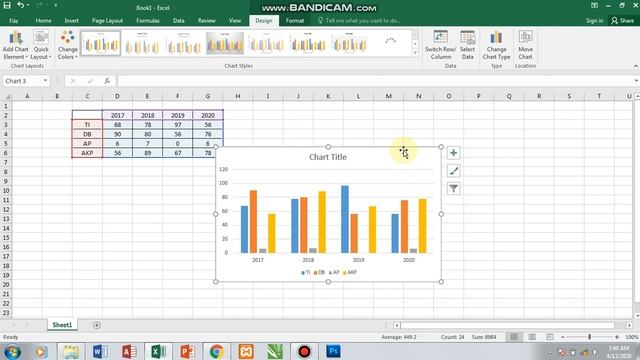
Task: Select second chart style thumbnail
Action: 142,43
